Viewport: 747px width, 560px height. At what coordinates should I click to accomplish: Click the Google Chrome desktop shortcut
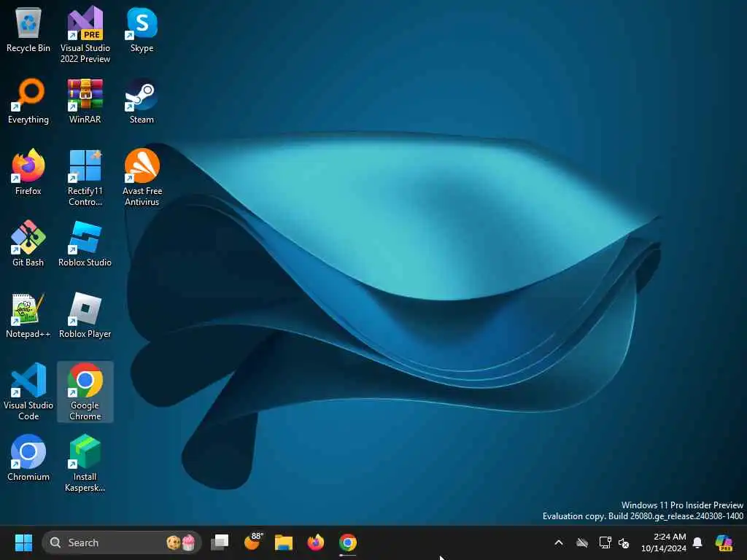pyautogui.click(x=85, y=392)
